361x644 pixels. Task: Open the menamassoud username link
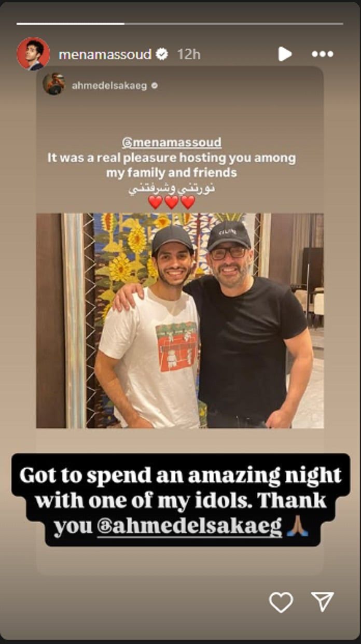point(105,54)
